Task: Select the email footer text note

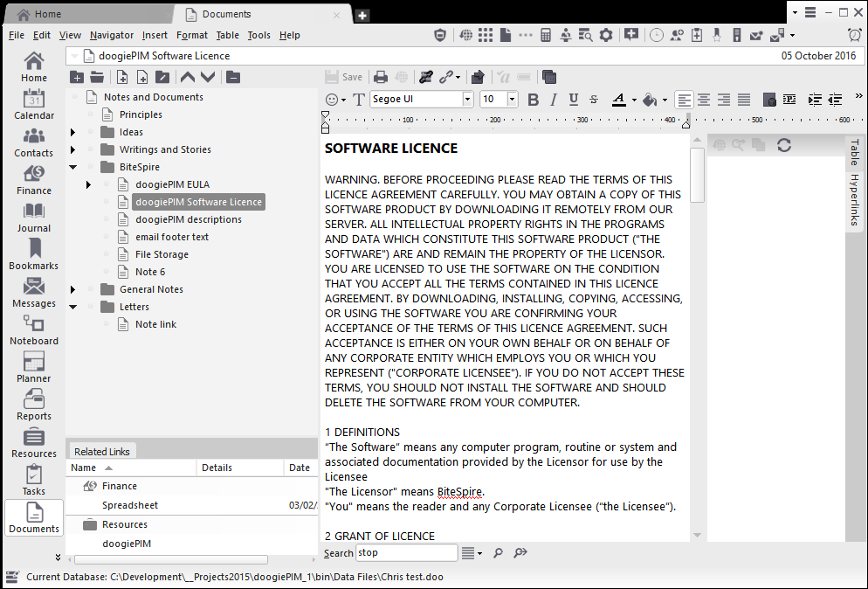Action: coord(172,237)
